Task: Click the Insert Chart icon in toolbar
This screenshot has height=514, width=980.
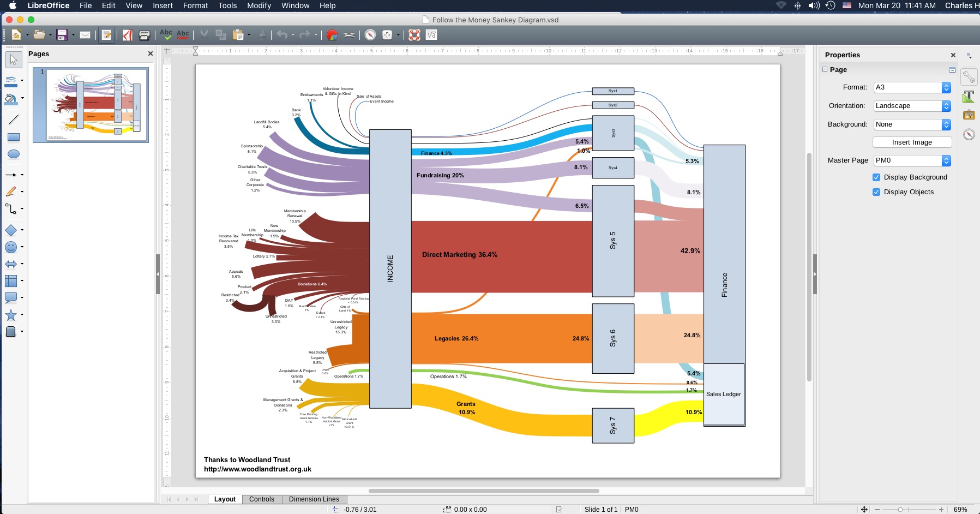Action: pos(332,35)
